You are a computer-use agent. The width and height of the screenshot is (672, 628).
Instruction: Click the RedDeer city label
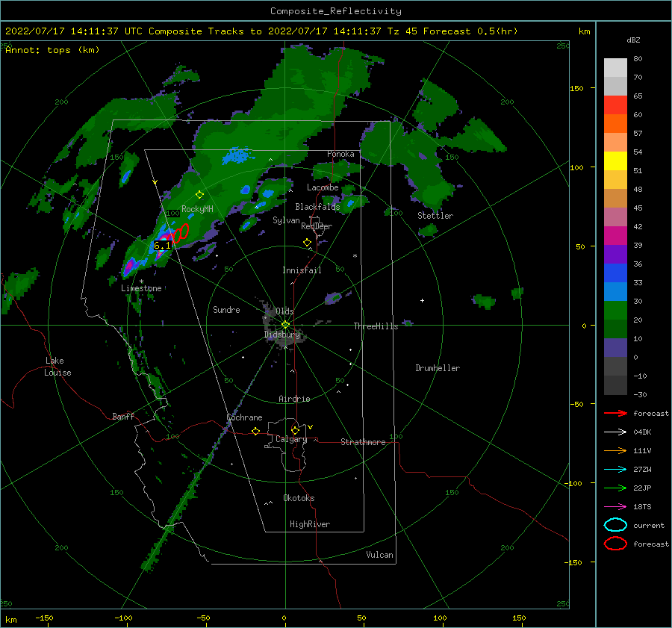(317, 226)
